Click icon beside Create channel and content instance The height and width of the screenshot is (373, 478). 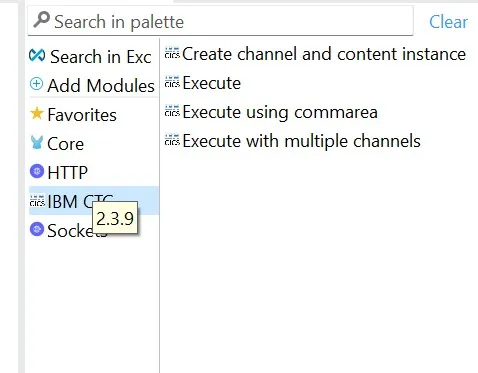pos(172,53)
